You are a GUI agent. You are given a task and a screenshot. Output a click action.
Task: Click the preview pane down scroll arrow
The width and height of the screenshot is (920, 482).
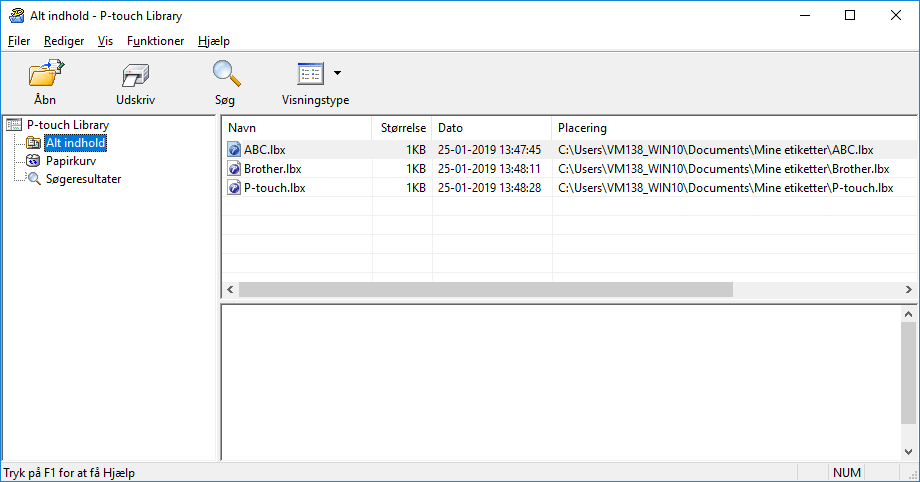point(908,451)
